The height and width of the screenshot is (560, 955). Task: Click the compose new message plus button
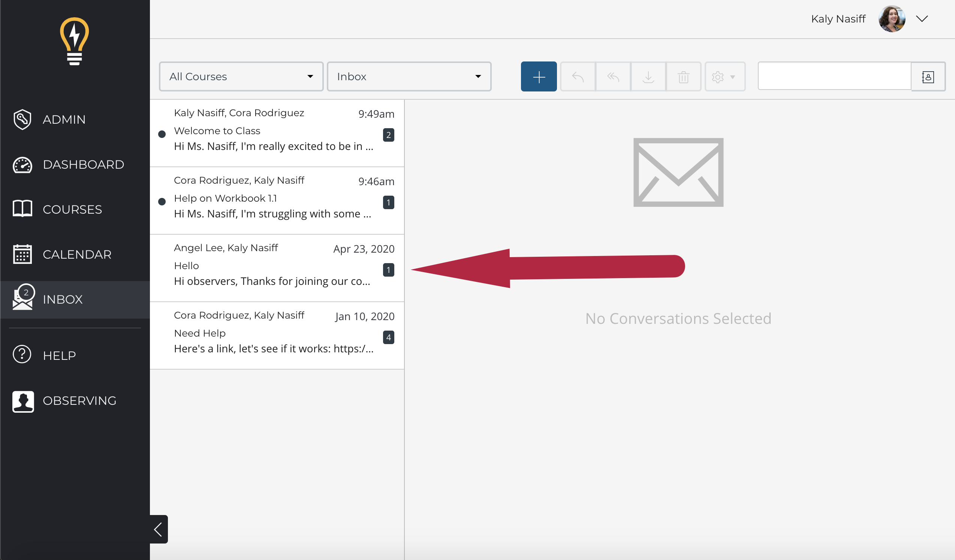(x=539, y=77)
